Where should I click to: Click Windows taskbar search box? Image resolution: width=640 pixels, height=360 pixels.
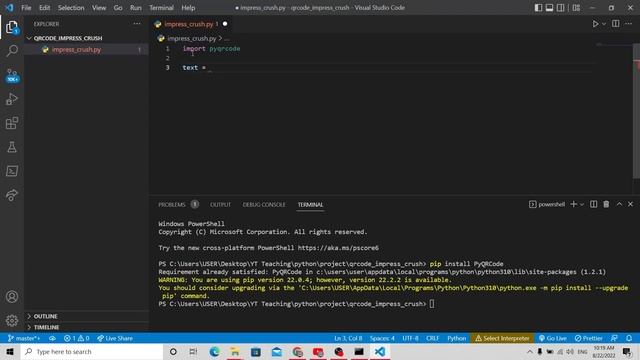(92, 351)
